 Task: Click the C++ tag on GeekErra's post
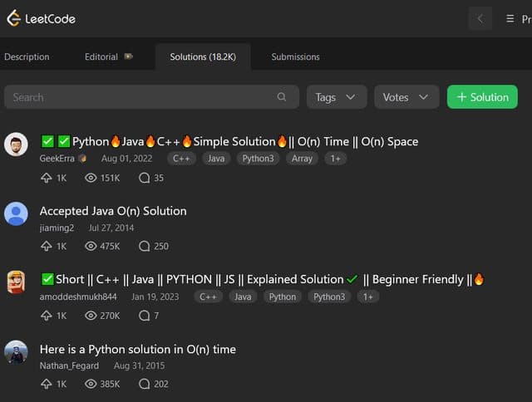click(181, 159)
